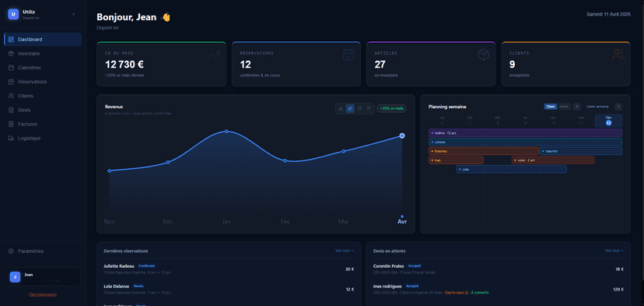Screen dimensions: 644x306
Task: Click the cube icon on Articles card
Action: pyautogui.click(x=484, y=55)
